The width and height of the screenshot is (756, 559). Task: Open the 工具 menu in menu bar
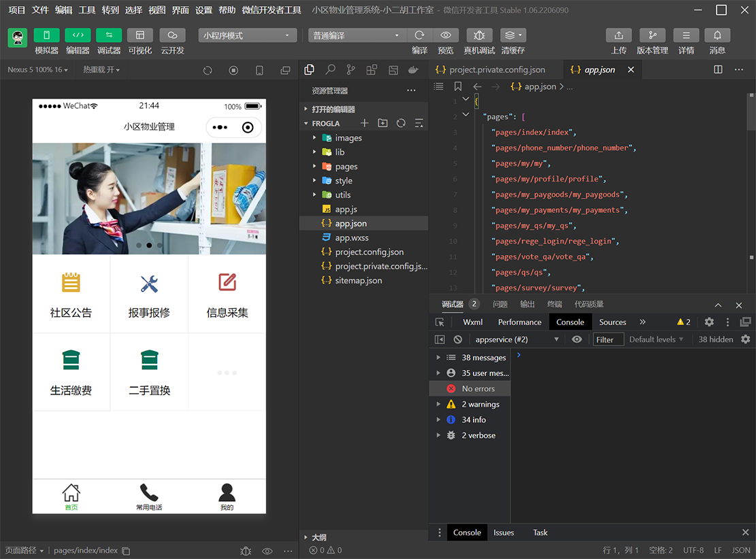pos(87,10)
